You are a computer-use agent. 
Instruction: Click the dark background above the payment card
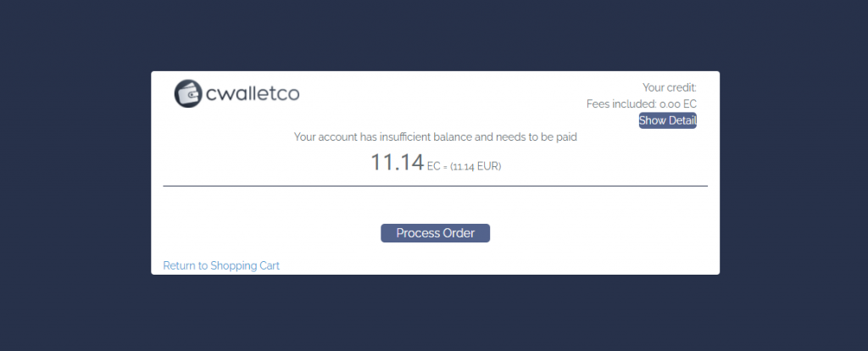click(435, 36)
